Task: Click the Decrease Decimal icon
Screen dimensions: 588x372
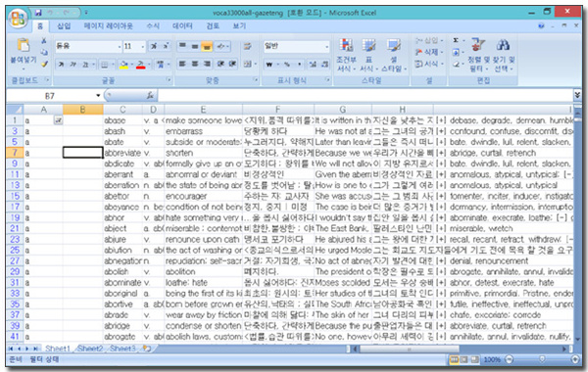Action: tap(324, 65)
